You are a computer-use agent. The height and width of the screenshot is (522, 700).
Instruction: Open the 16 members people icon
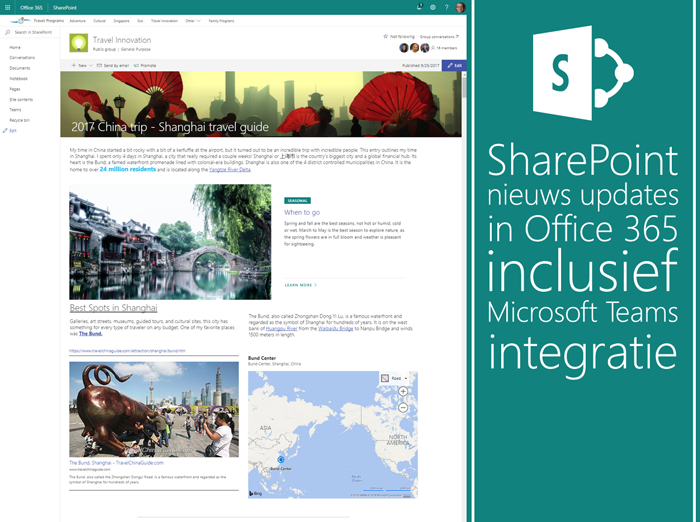pos(433,47)
